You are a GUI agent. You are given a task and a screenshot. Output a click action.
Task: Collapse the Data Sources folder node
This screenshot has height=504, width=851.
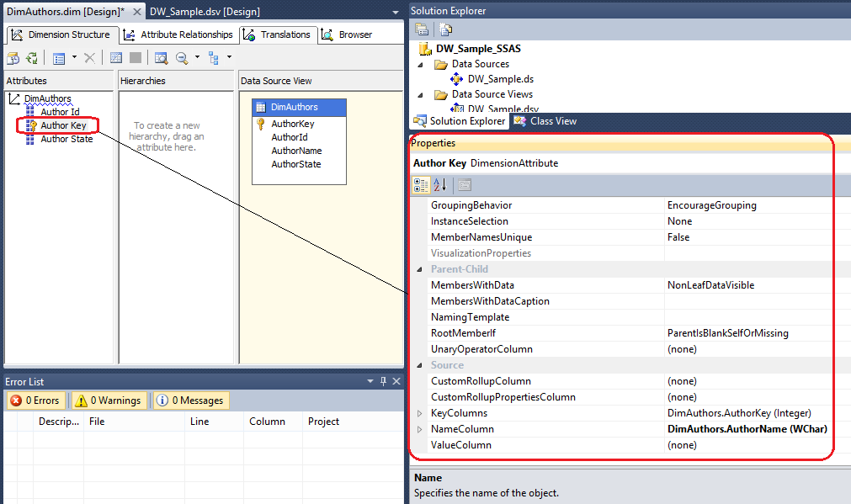[x=420, y=64]
